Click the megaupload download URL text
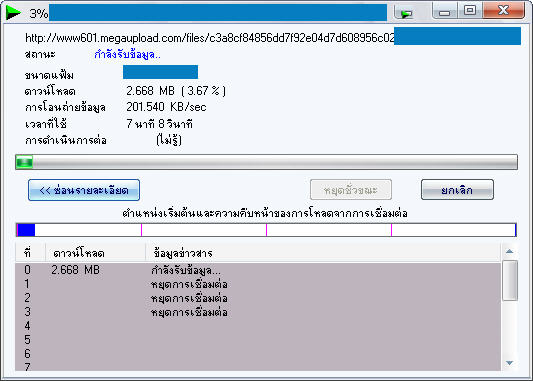The height and width of the screenshot is (381, 533). click(x=210, y=38)
